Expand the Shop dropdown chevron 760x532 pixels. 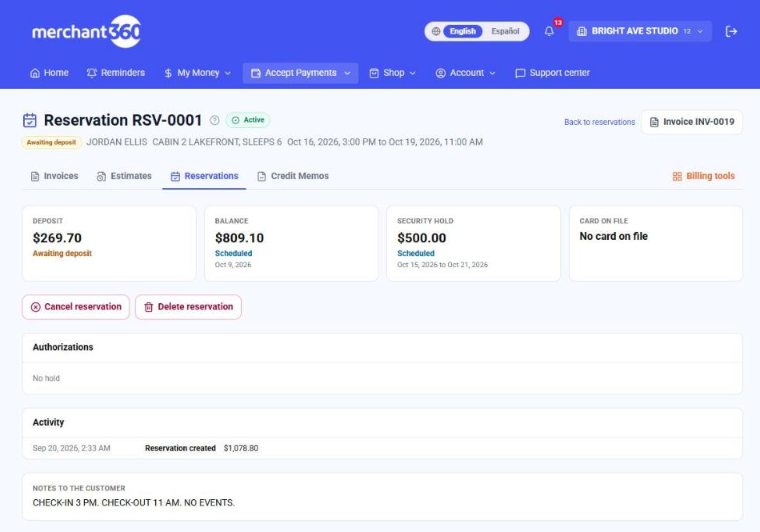pyautogui.click(x=413, y=73)
